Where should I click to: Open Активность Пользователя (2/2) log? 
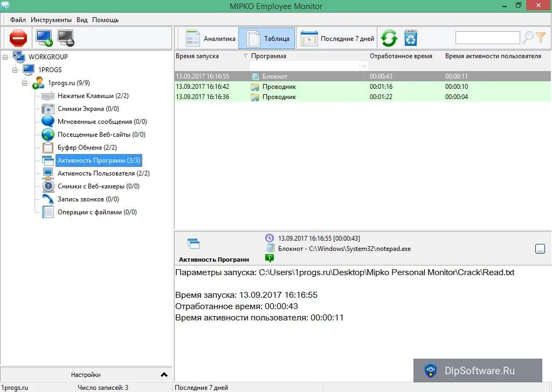(x=103, y=173)
